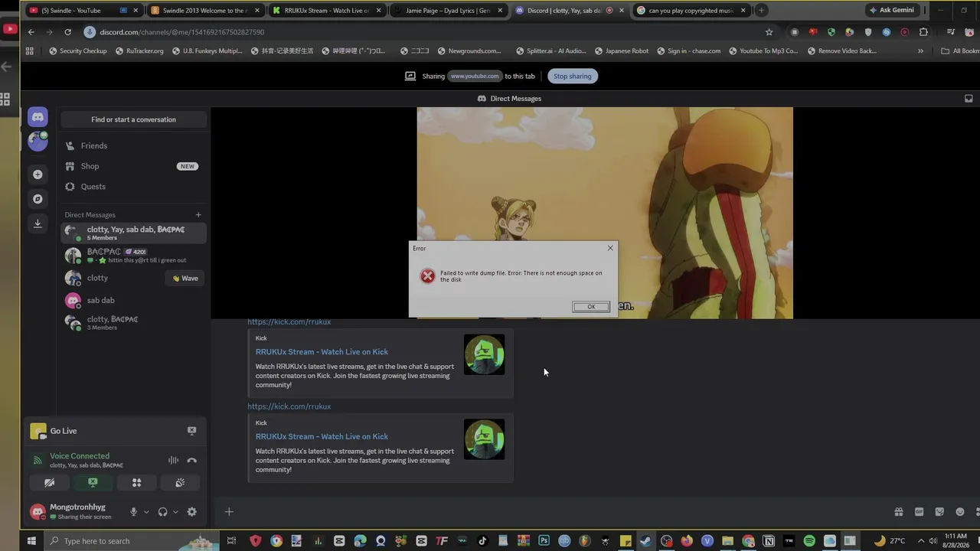Disconnect from the voice call
The image size is (980, 551).
tap(191, 460)
